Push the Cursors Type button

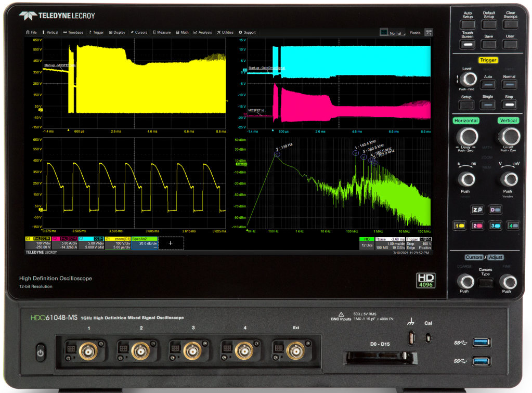[486, 283]
